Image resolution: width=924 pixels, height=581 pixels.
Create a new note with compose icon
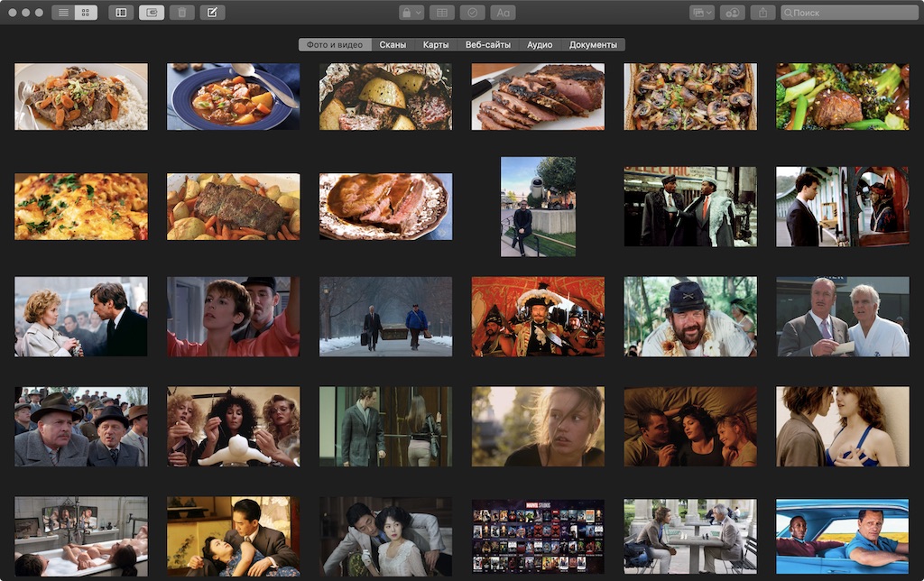(212, 13)
